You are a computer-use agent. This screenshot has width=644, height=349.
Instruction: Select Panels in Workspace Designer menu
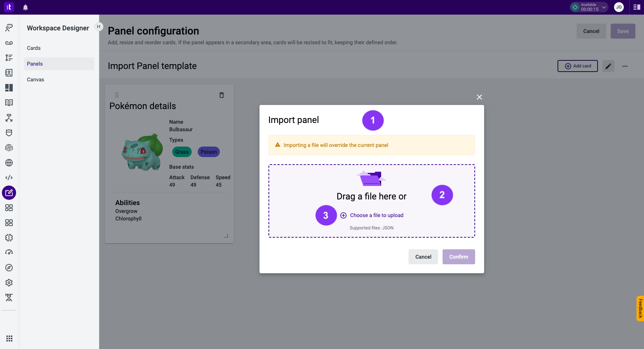59,64
